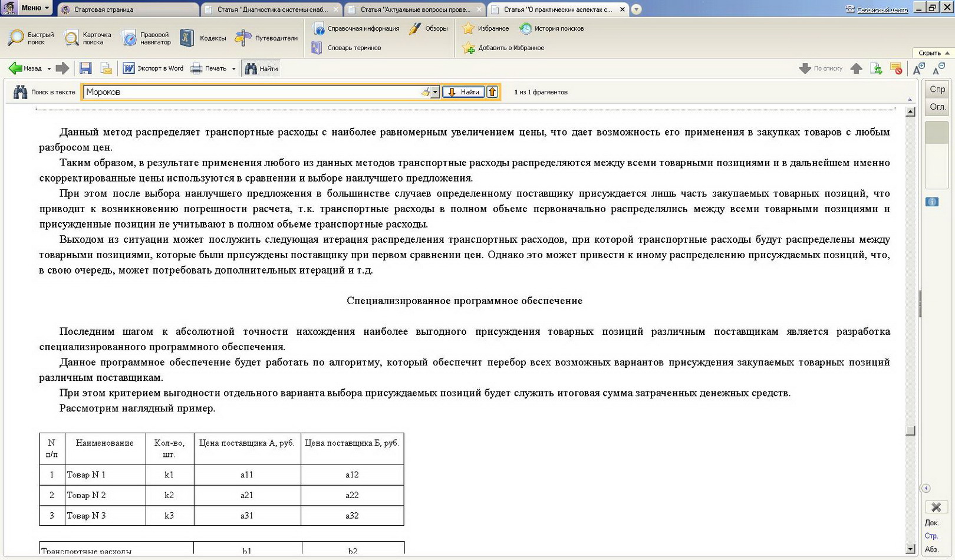Viewport: 955px width, 560px height.
Task: Increase font size with A+ icon
Action: click(918, 68)
